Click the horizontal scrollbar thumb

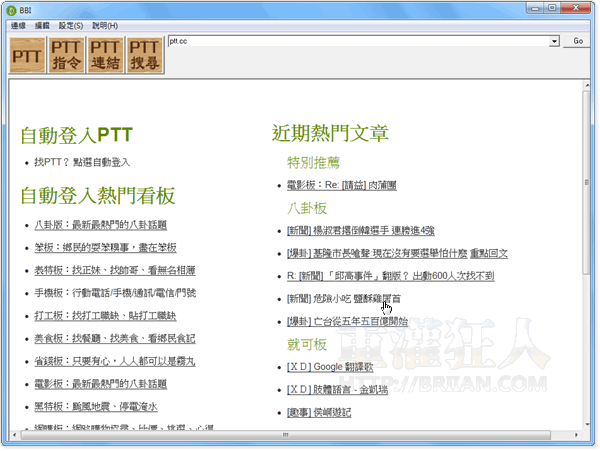pos(286,435)
